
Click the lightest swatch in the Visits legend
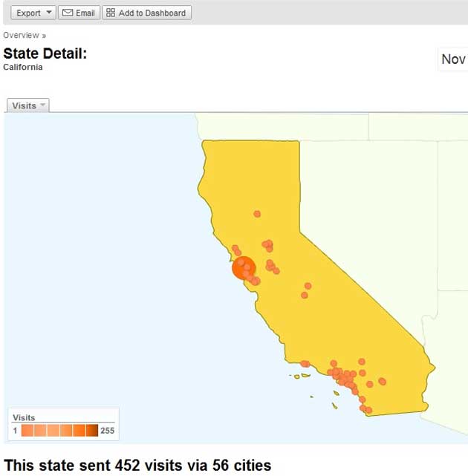[x=27, y=431]
